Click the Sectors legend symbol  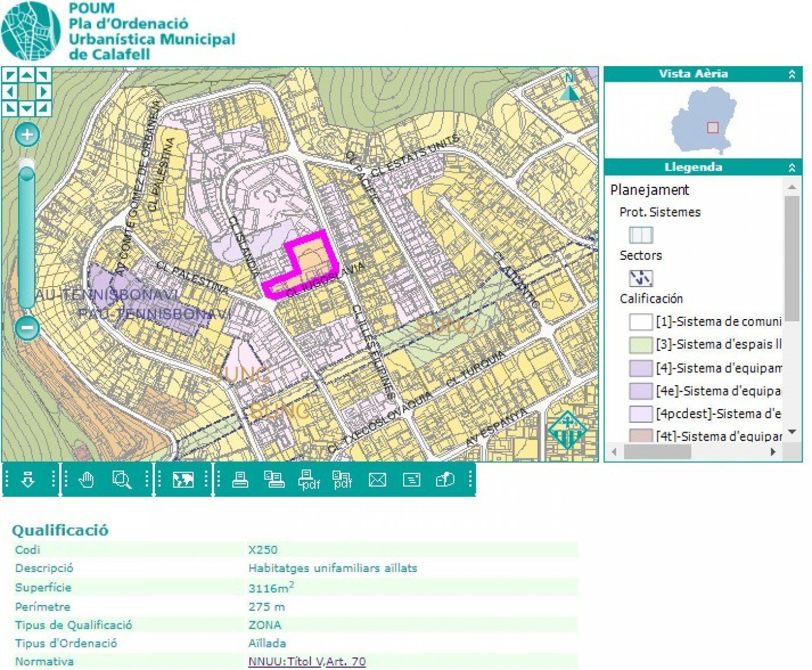(641, 278)
